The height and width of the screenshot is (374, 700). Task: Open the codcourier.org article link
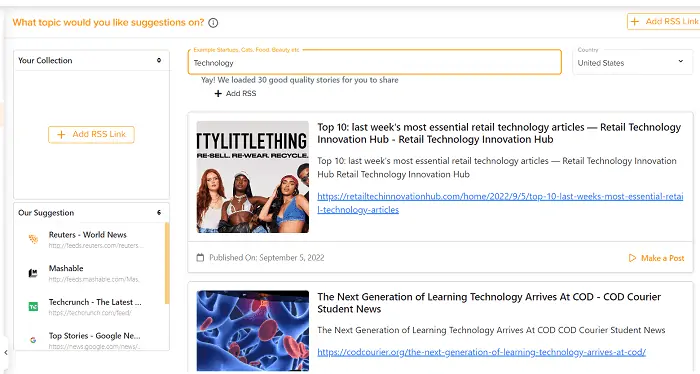pos(481,352)
